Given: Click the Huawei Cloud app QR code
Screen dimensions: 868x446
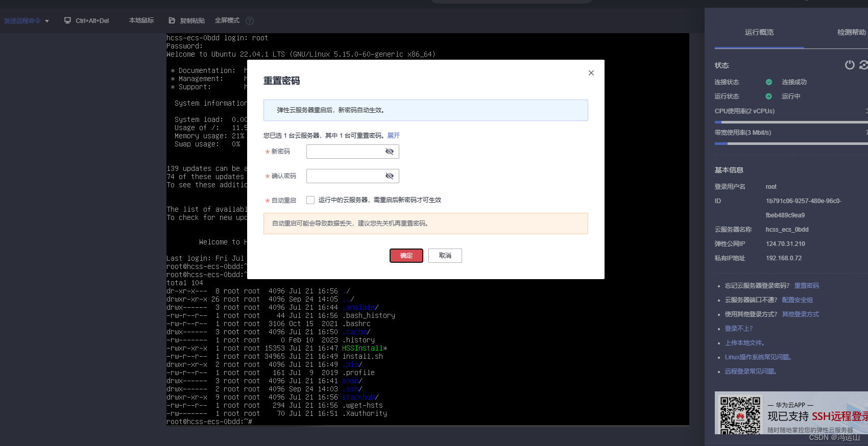Looking at the screenshot, I should click(x=740, y=415).
